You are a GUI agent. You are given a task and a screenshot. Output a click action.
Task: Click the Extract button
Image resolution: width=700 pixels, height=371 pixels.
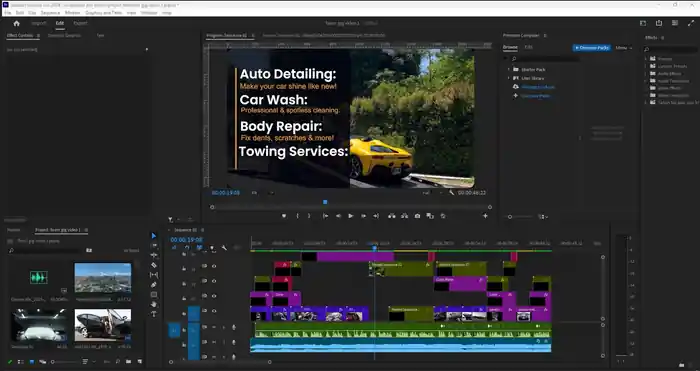[404, 216]
